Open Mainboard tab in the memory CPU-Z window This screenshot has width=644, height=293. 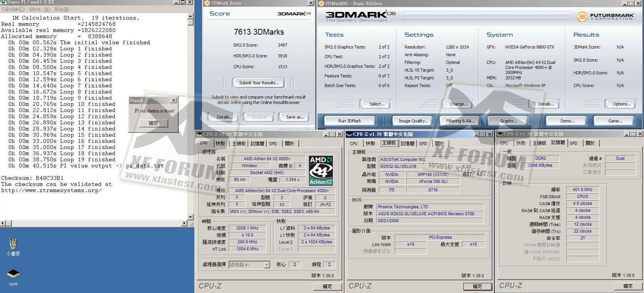pos(539,143)
